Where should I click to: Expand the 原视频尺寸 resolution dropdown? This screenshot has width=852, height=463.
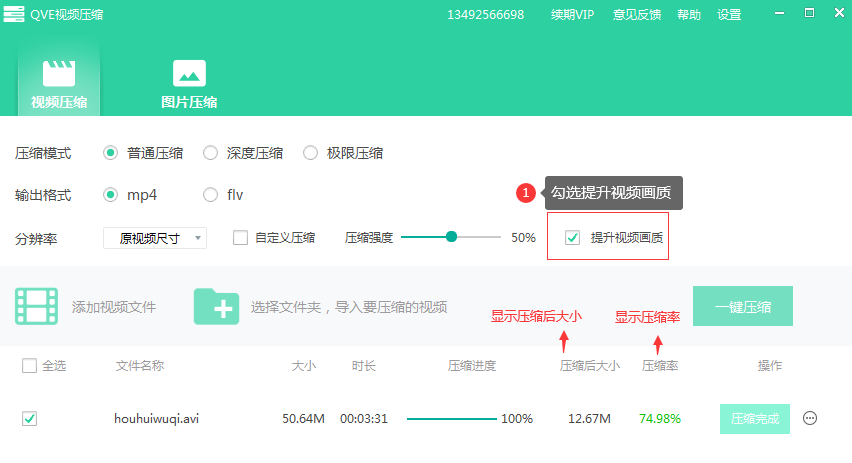pos(155,238)
